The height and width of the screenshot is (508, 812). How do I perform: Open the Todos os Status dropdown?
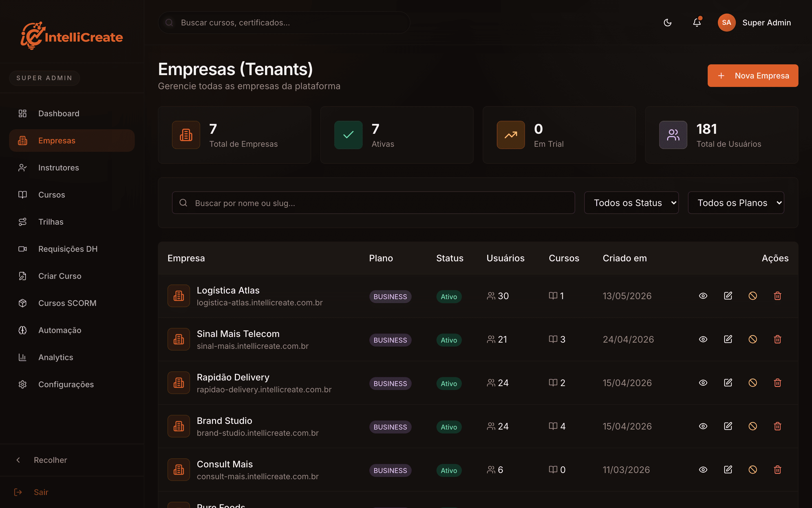(631, 203)
